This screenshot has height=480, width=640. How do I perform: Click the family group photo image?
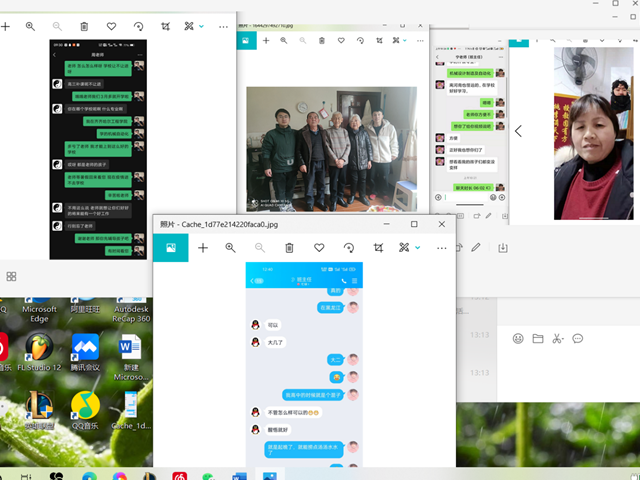331,148
